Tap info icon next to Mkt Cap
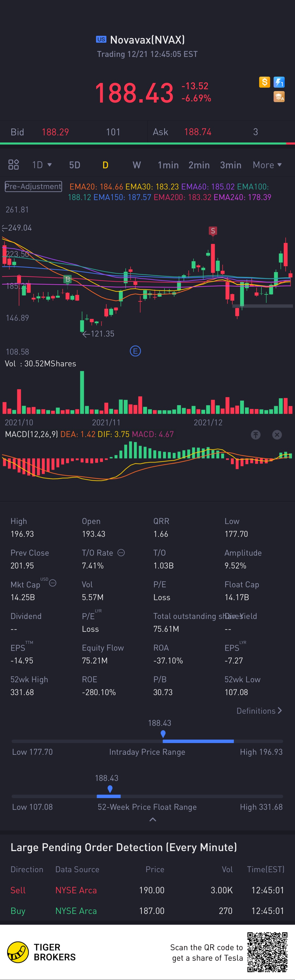 [x=53, y=583]
